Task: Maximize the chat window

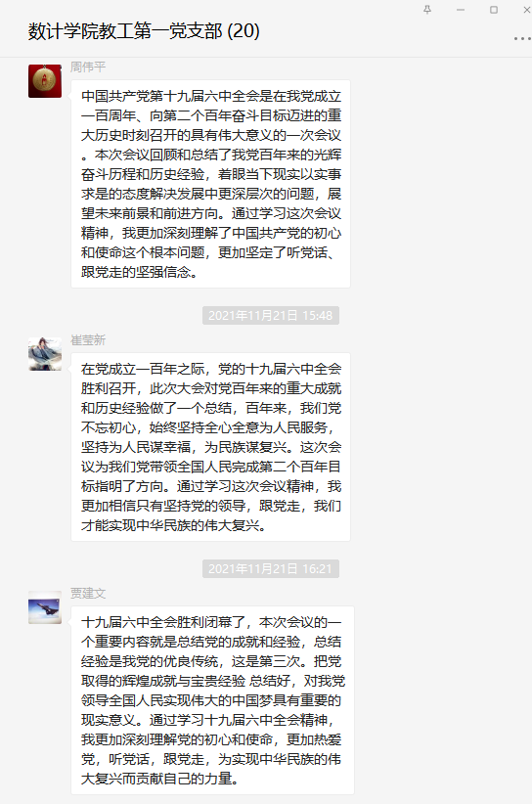Action: click(x=494, y=9)
